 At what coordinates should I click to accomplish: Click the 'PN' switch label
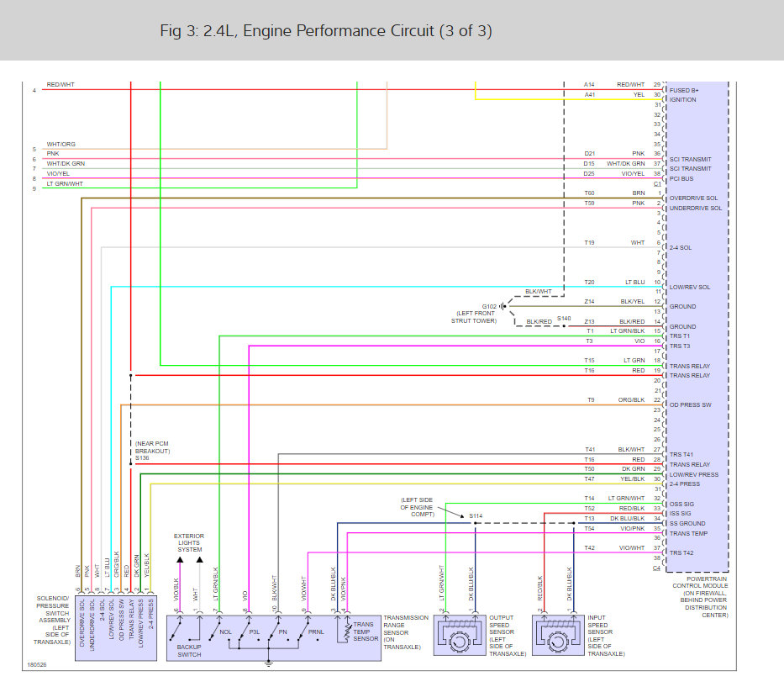pos(283,632)
